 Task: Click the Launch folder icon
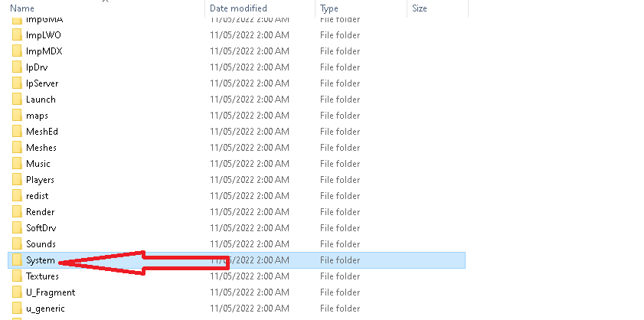pyautogui.click(x=18, y=100)
